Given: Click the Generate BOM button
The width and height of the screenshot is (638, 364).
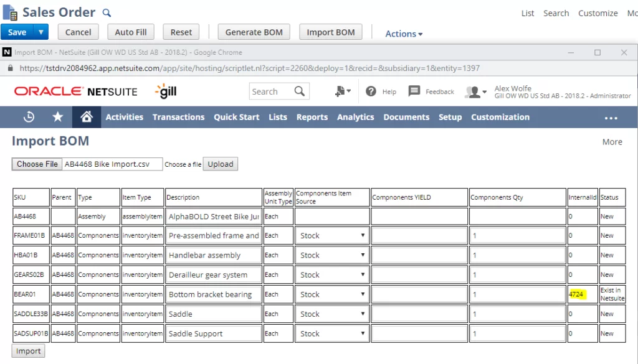Looking at the screenshot, I should coord(254,32).
